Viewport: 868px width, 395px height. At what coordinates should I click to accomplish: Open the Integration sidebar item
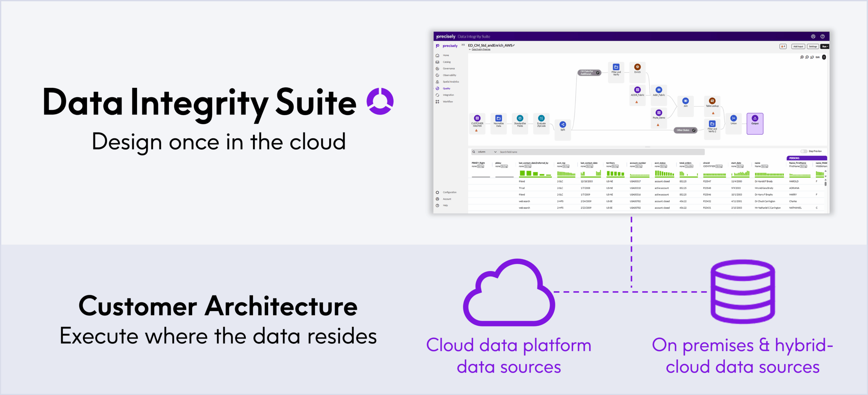[445, 95]
